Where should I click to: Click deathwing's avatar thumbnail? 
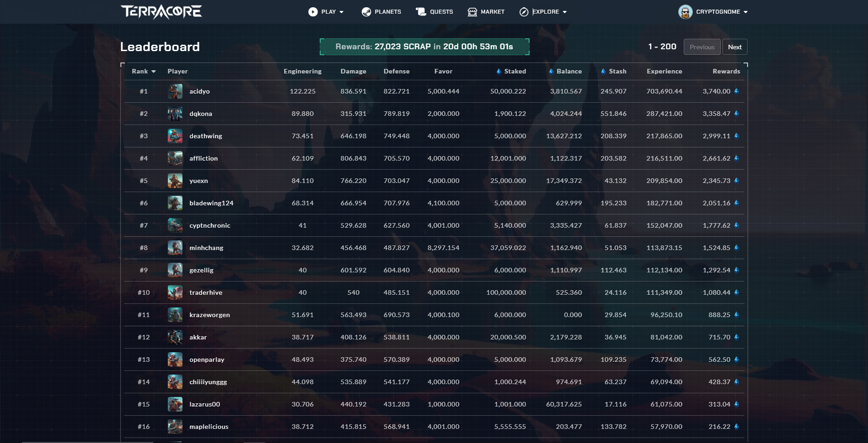(175, 136)
